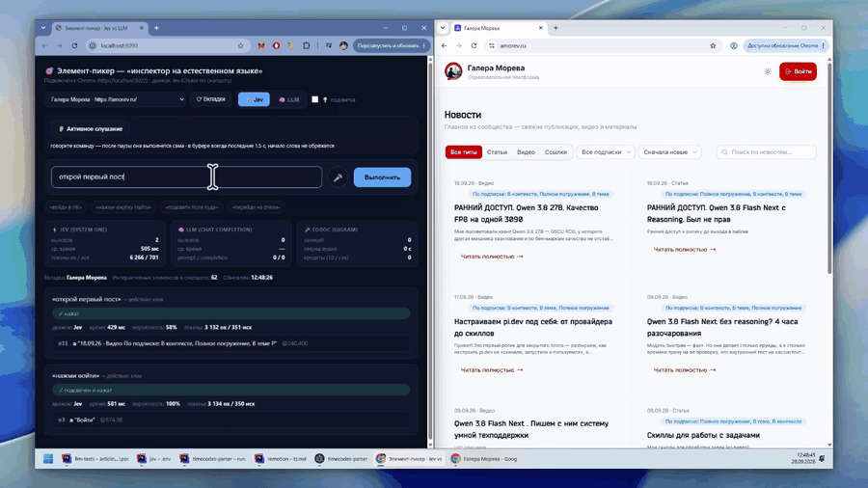Image resolution: width=868 pixels, height=488 pixels.
Task: Open Читать полностью under Qwen 3.8 Flash Next с Reasoning post
Action: point(684,250)
